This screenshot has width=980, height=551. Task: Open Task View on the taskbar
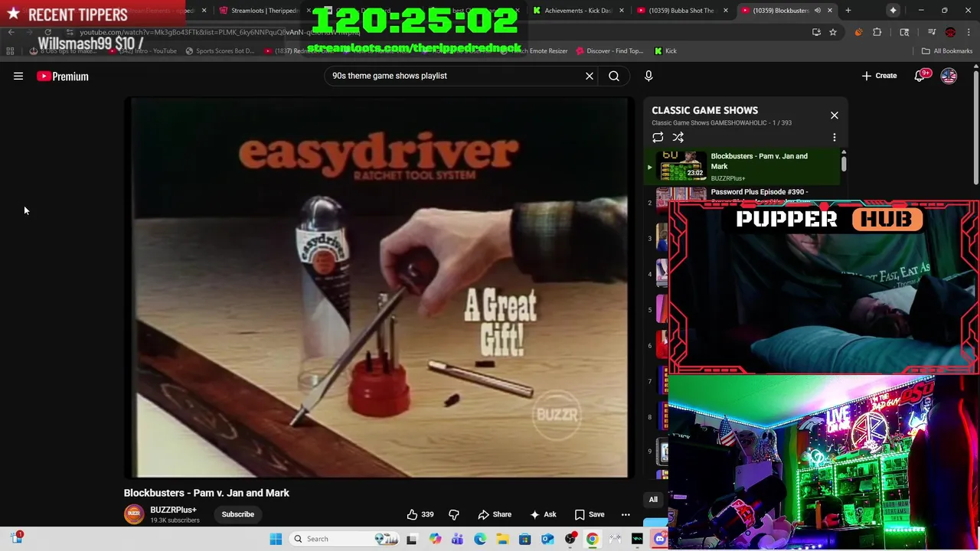pyautogui.click(x=411, y=539)
